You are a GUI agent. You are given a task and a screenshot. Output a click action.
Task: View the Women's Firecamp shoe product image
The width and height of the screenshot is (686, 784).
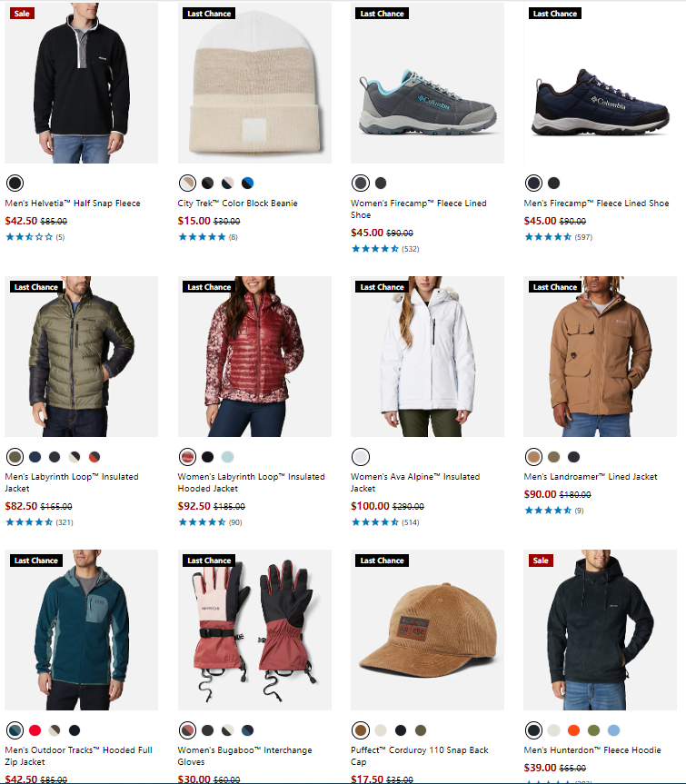(427, 83)
